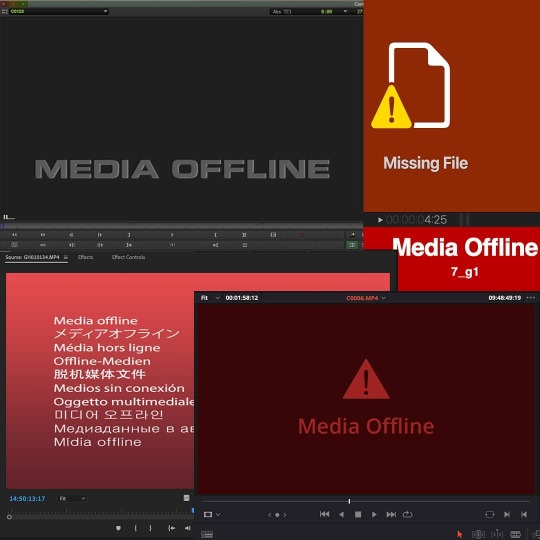Select the red arrow Selection Mode tool in Resolve
This screenshot has height=540, width=540.
point(460,534)
